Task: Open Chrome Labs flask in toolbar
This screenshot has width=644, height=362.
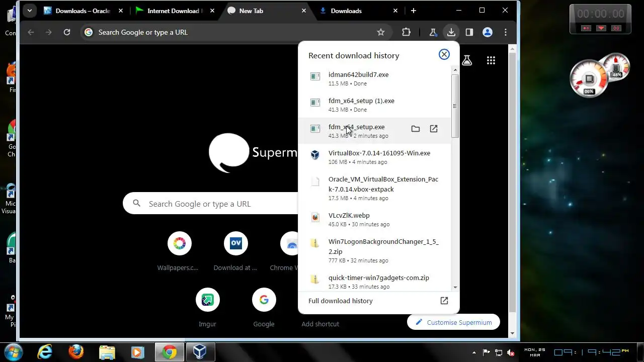Action: pyautogui.click(x=433, y=32)
